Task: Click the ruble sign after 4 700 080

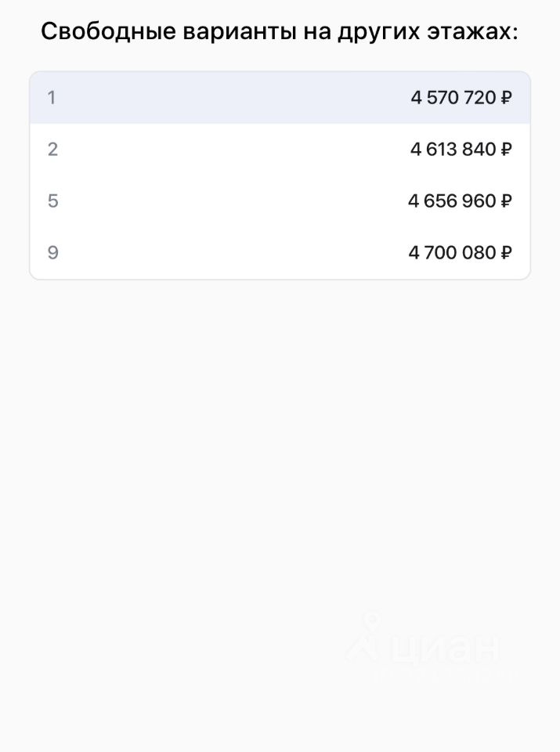Action: (x=506, y=253)
